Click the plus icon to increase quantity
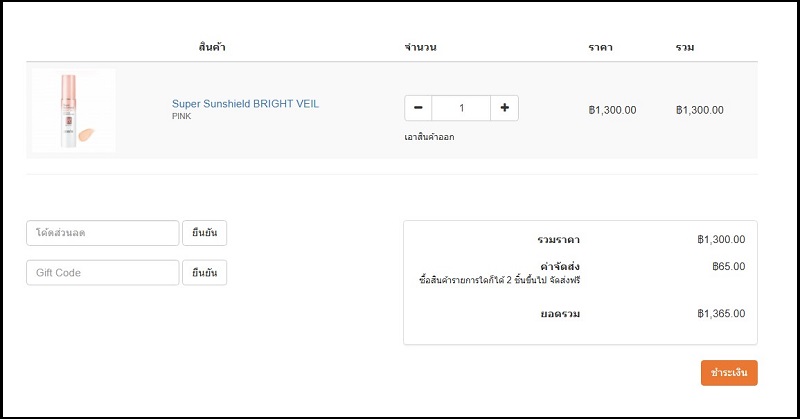800x419 pixels. pyautogui.click(x=504, y=108)
